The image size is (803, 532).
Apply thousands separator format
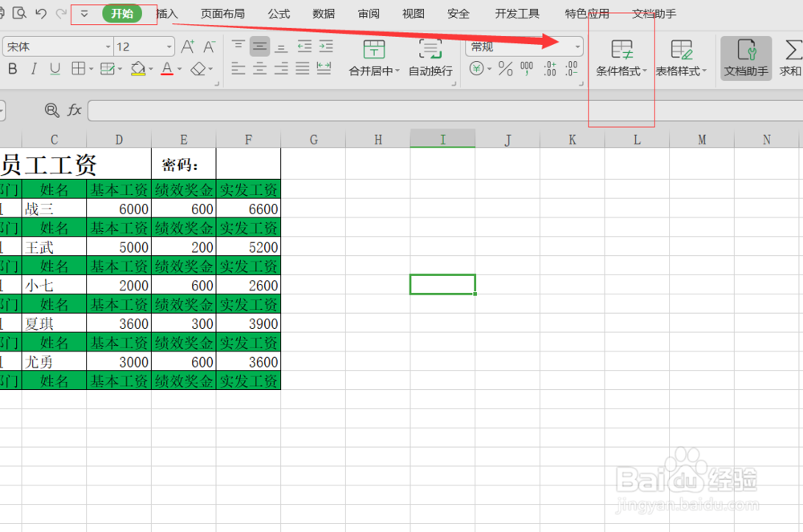coord(527,68)
